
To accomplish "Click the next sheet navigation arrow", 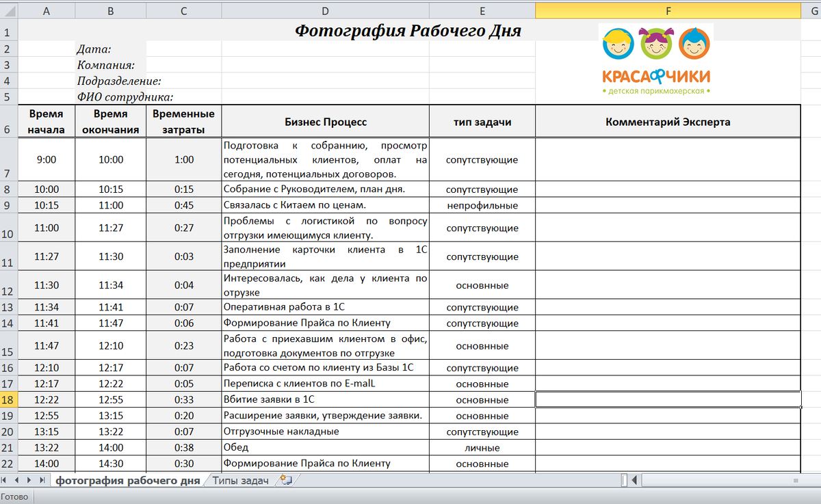I will (x=29, y=481).
